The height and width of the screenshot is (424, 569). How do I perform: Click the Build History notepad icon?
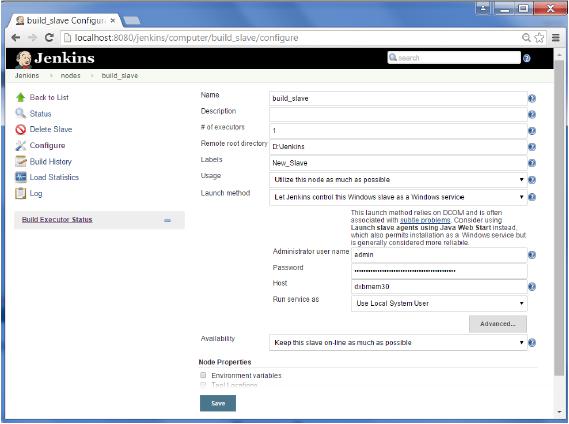pyautogui.click(x=21, y=161)
